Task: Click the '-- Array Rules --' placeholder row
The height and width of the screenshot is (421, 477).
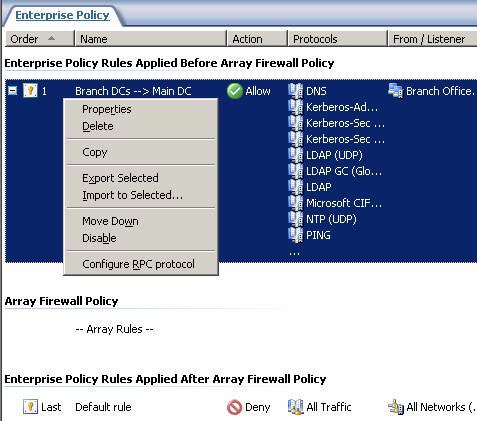Action: pyautogui.click(x=114, y=329)
